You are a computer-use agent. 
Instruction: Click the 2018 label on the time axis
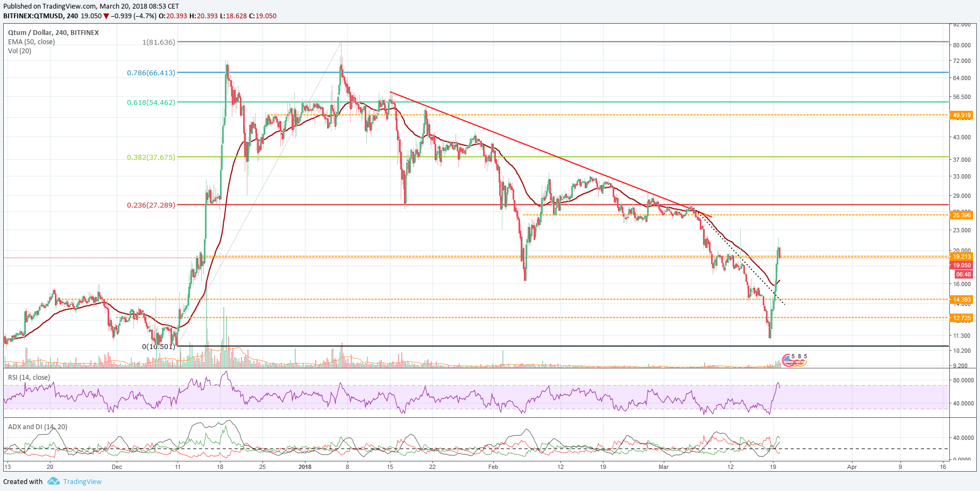[x=305, y=467]
